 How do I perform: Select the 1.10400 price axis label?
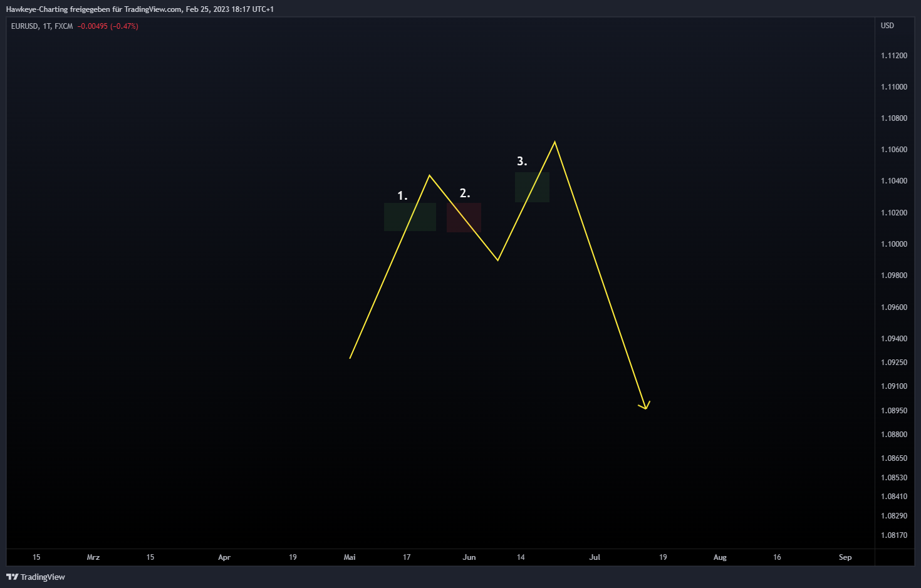coord(894,181)
